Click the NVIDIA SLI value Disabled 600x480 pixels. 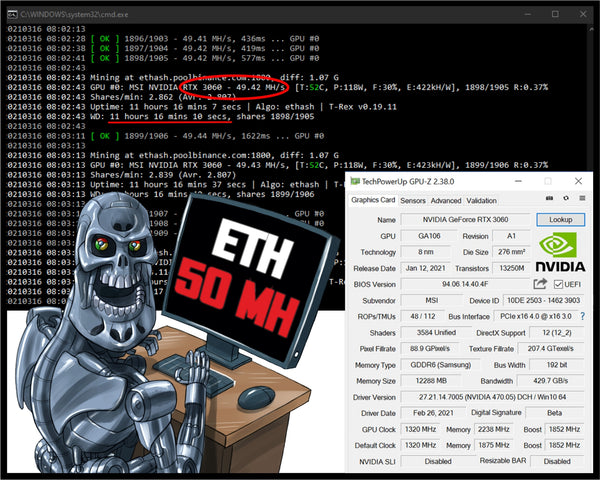pyautogui.click(x=438, y=462)
